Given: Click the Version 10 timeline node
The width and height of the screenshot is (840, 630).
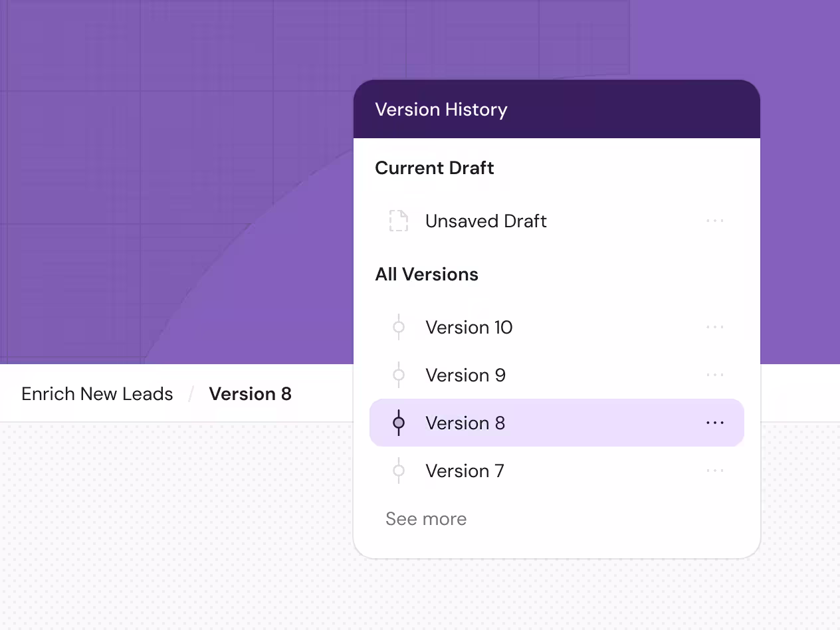Looking at the screenshot, I should pos(399,327).
